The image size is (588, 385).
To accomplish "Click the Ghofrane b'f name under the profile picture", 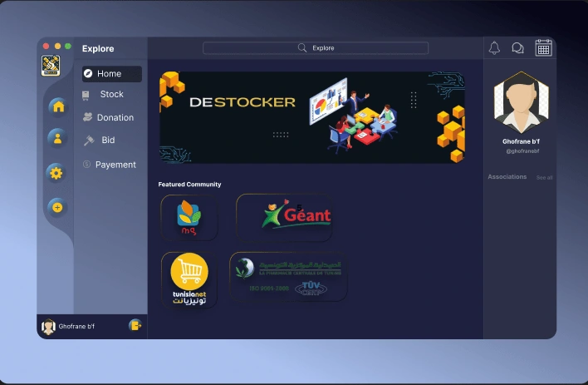I will [521, 141].
